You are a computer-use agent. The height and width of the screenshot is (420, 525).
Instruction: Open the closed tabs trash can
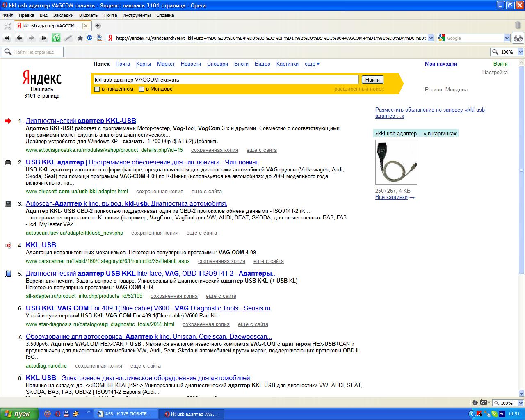coord(518,25)
